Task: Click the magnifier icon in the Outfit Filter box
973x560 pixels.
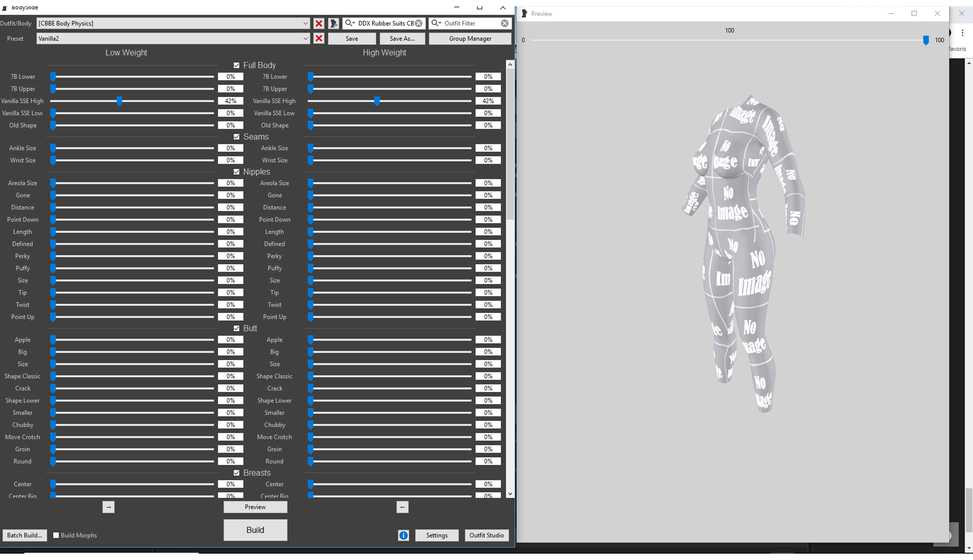Action: [x=436, y=23]
